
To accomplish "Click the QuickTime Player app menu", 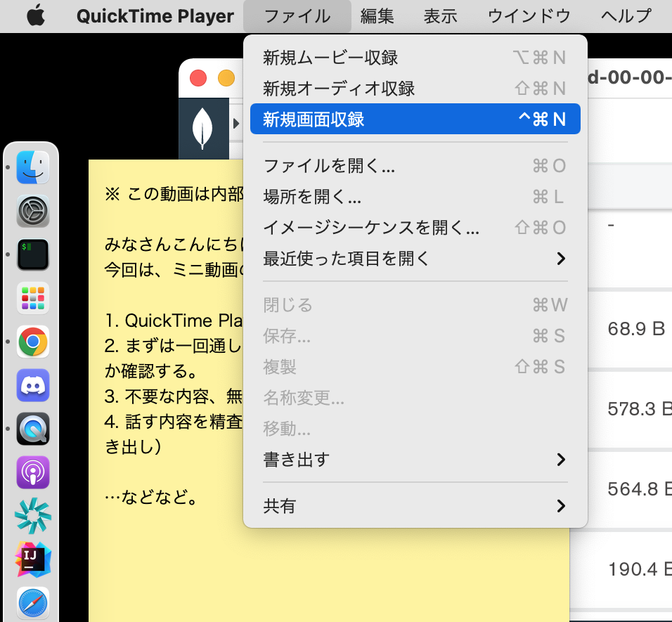I will 155,16.
